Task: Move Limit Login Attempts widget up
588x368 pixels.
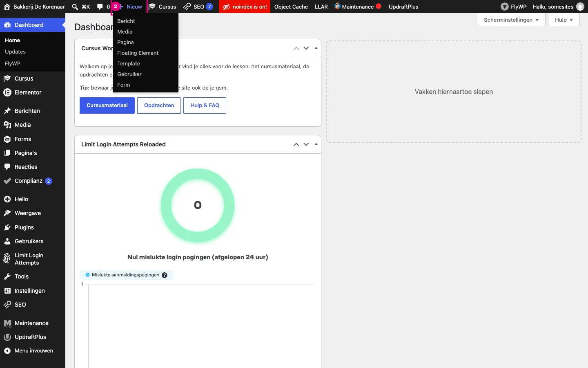Action: click(x=296, y=144)
